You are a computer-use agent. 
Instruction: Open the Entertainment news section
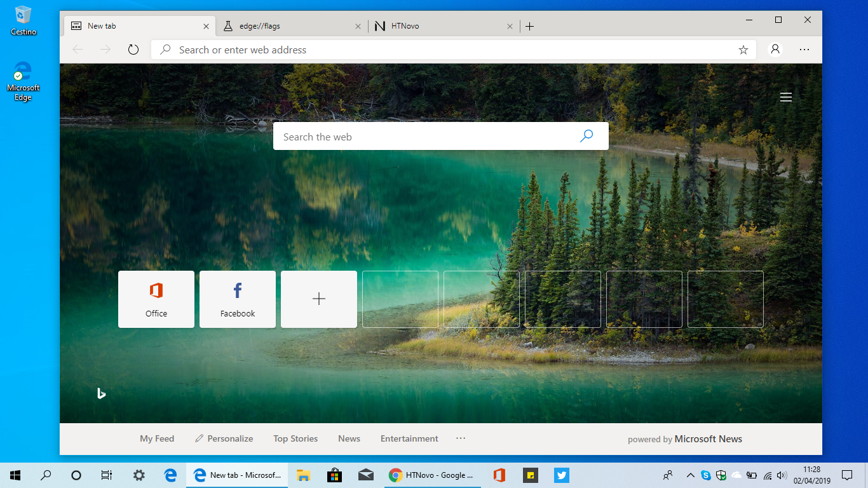coord(409,438)
